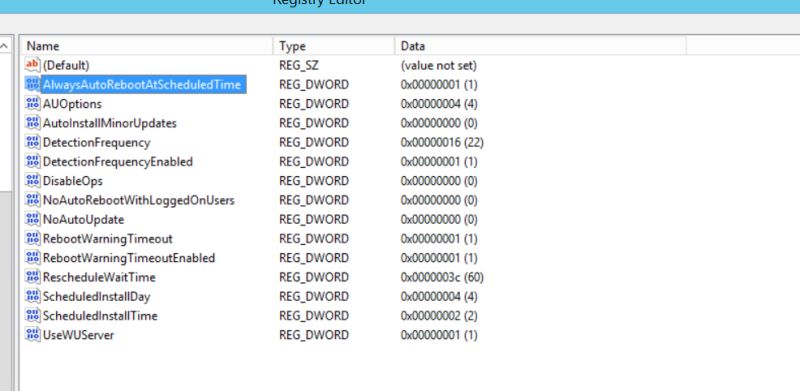
Task: Select the NoAutoUpdate value name
Action: click(83, 220)
